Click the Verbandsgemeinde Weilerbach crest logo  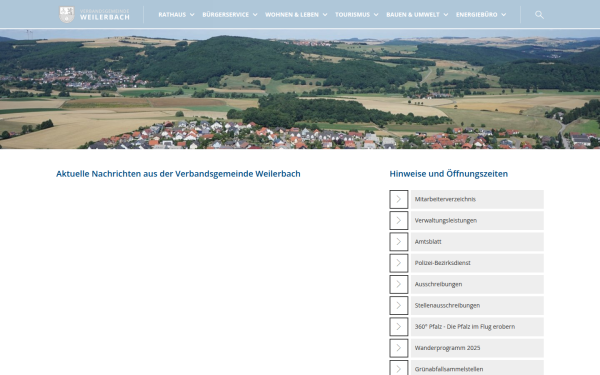[x=67, y=15]
